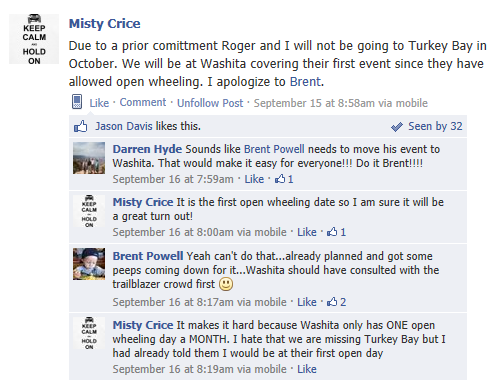Open Misty Crice's Keep Calm profile picture
497x389 pixels.
34,39
